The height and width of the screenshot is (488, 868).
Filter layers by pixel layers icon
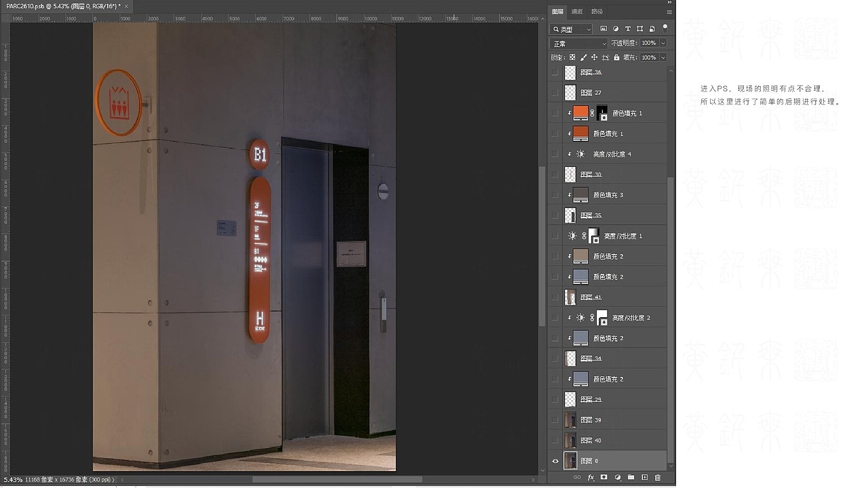click(604, 29)
